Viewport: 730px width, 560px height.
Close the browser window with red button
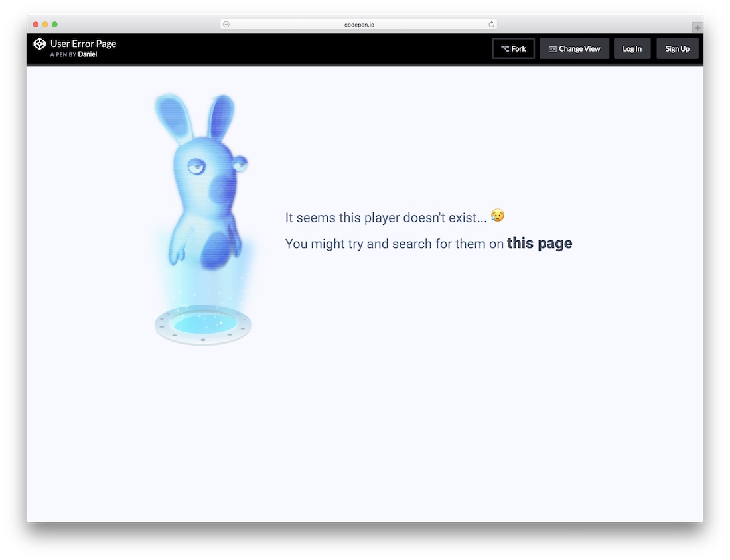point(36,24)
